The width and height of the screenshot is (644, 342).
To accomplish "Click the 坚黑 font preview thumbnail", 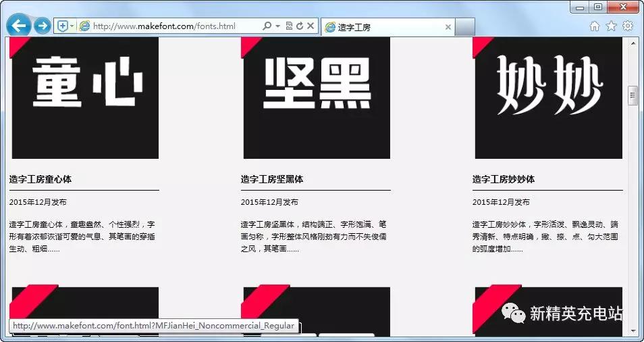I will click(x=317, y=98).
